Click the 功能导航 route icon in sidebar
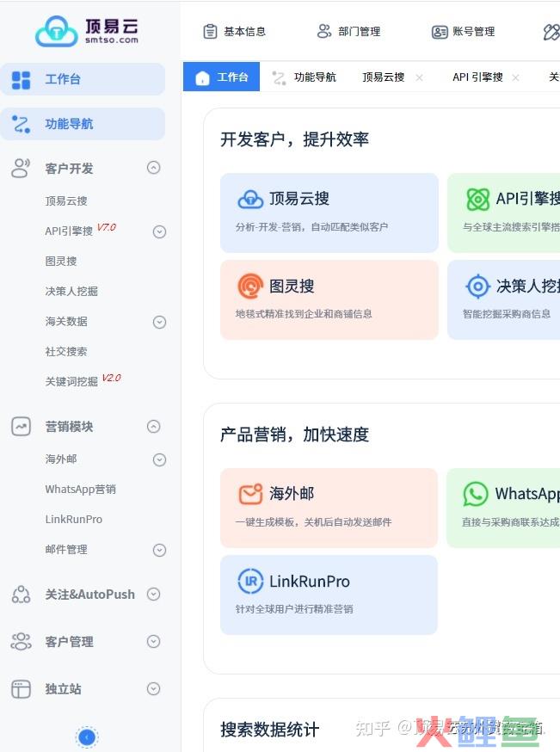Viewport: 560px width, 752px height. coord(22,124)
